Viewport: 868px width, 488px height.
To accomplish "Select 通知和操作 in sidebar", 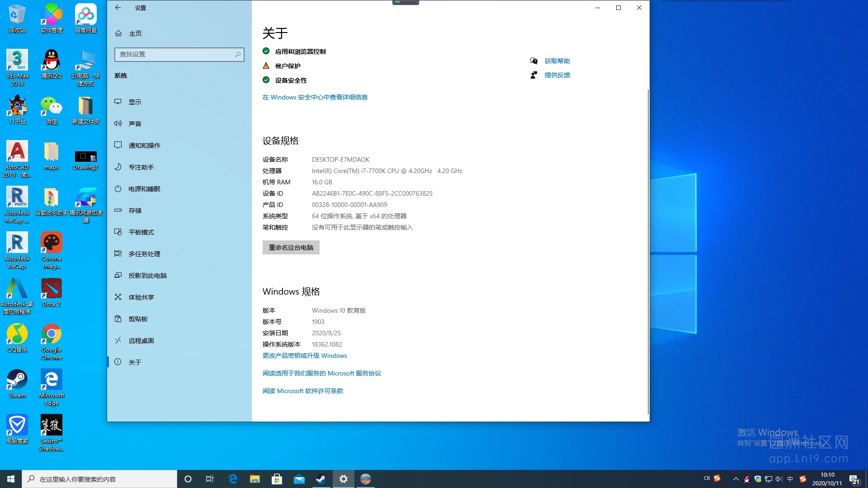I will [144, 145].
